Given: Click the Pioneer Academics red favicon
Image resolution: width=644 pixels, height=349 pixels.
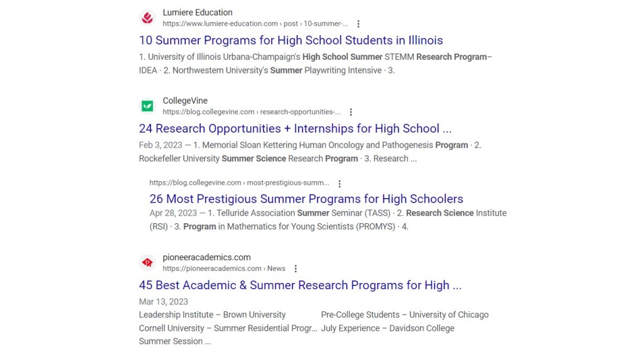Looking at the screenshot, I should click(147, 262).
